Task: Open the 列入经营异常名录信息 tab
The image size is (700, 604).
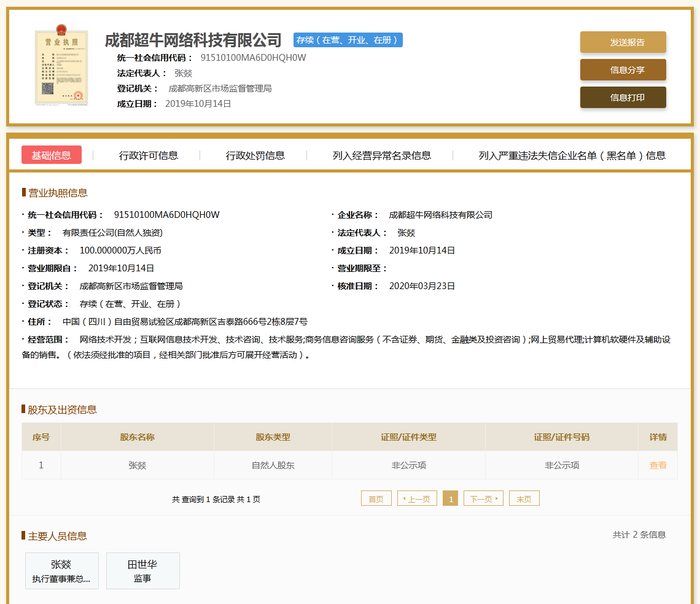Action: tap(381, 155)
